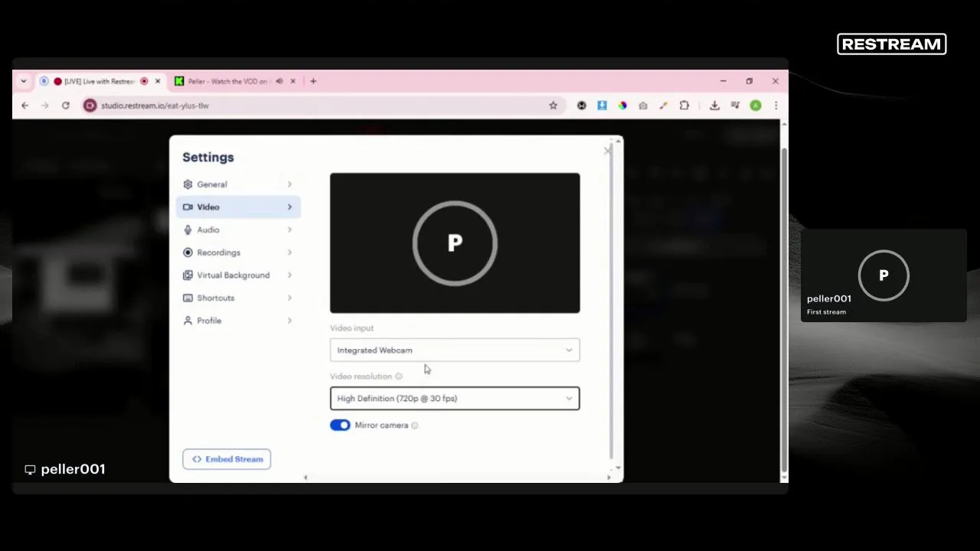Select the Video settings section
The height and width of the screenshot is (551, 980).
click(x=238, y=207)
